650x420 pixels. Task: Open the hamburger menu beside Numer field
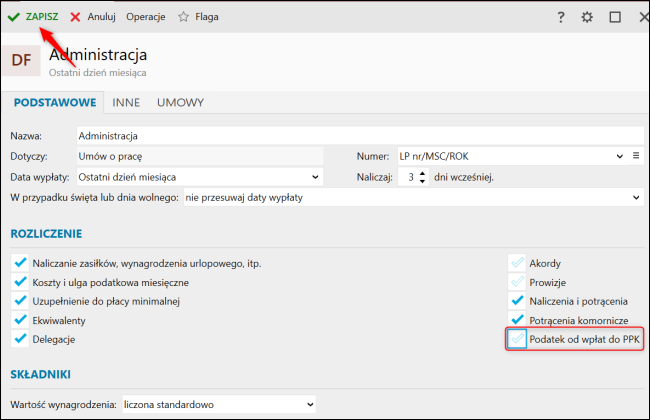click(x=635, y=156)
